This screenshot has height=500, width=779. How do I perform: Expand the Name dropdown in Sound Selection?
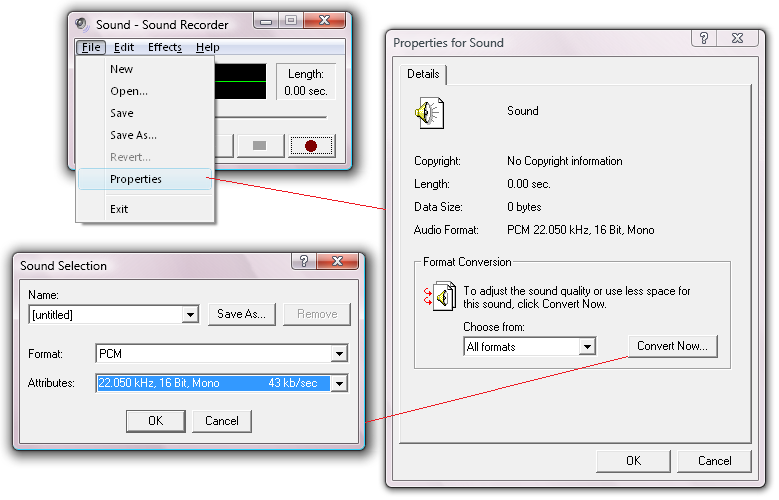pyautogui.click(x=190, y=315)
